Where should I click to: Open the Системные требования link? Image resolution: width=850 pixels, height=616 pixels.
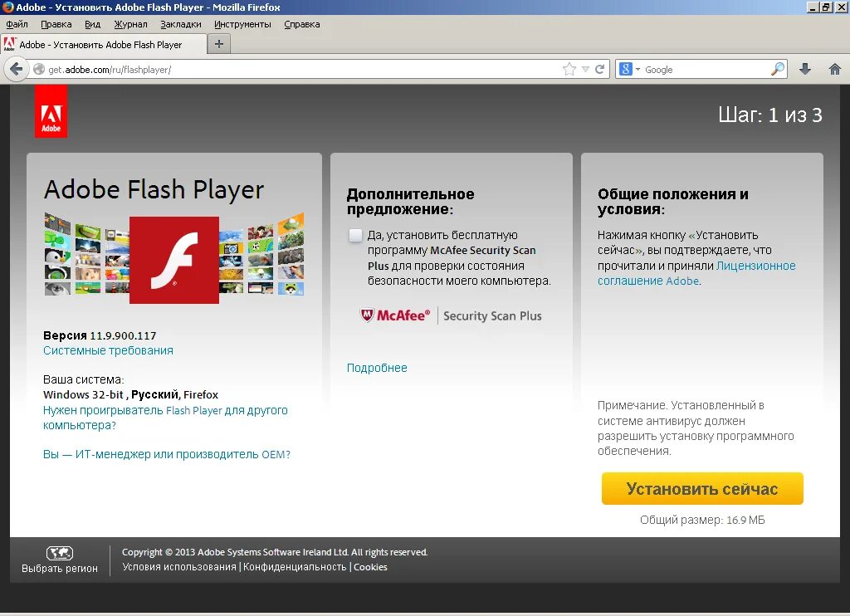[109, 350]
